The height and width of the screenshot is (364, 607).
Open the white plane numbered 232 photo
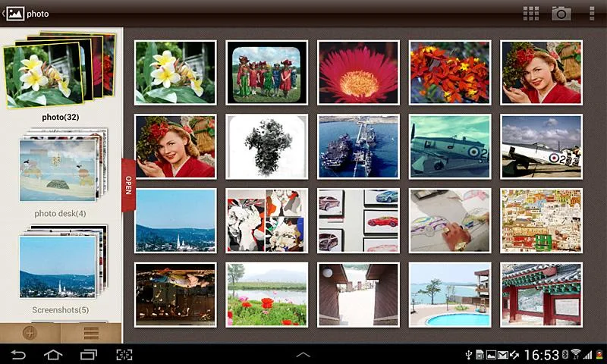tap(541, 146)
